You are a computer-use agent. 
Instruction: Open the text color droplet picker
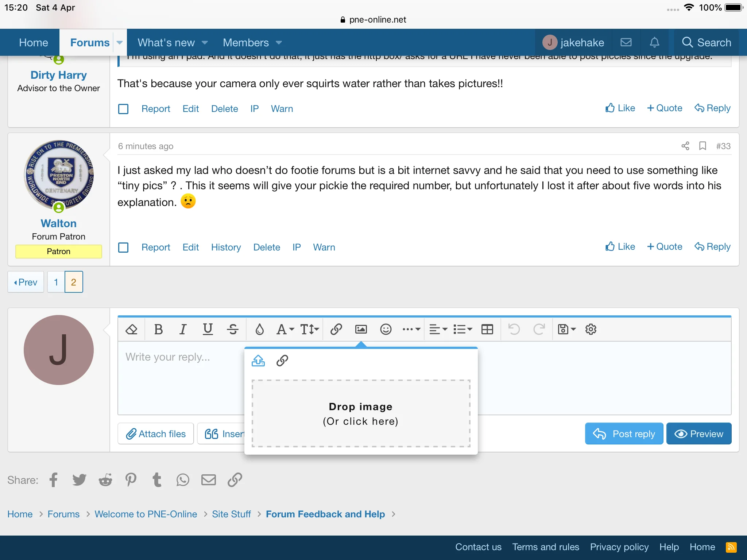pyautogui.click(x=259, y=329)
